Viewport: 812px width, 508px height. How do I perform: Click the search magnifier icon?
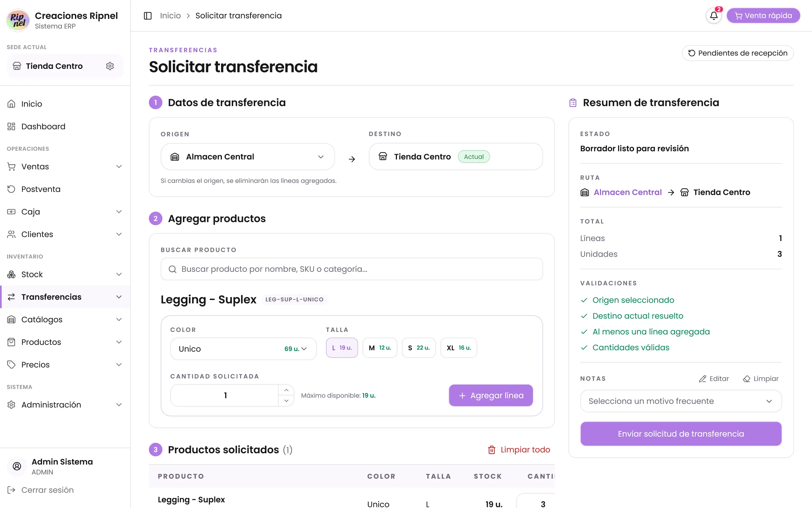[173, 269]
